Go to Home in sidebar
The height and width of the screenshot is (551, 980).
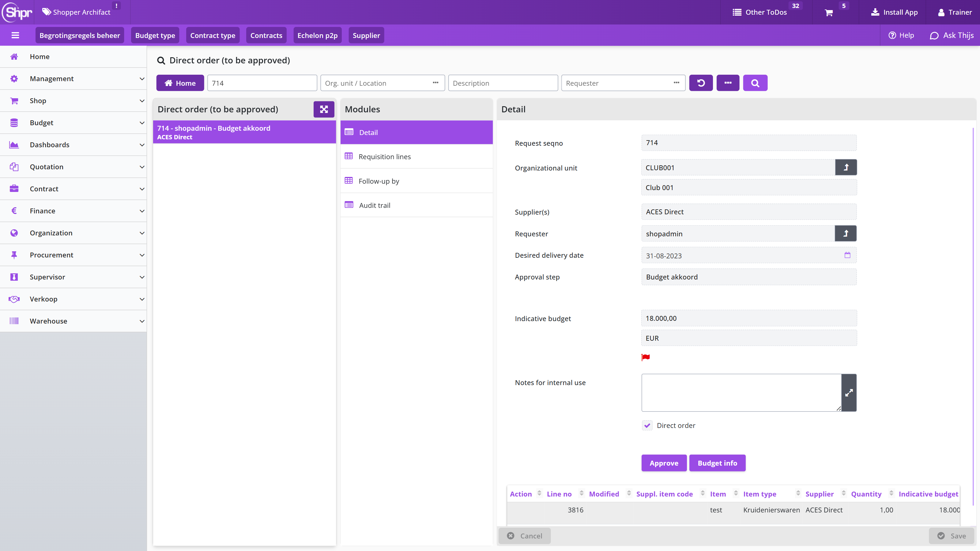coord(73,57)
